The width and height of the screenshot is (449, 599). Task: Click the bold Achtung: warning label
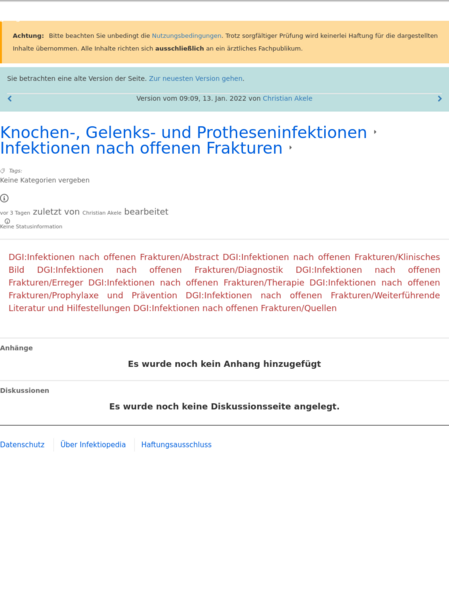coord(28,36)
